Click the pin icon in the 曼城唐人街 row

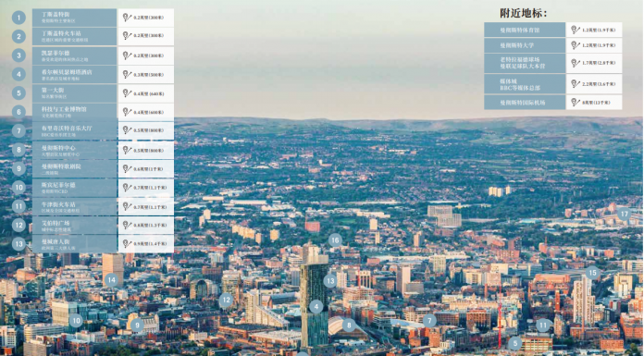tap(127, 243)
